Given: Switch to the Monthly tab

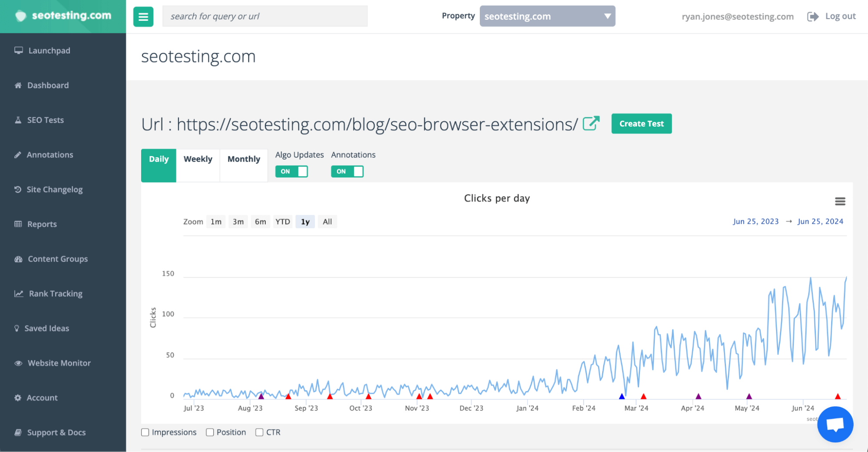Looking at the screenshot, I should (244, 165).
